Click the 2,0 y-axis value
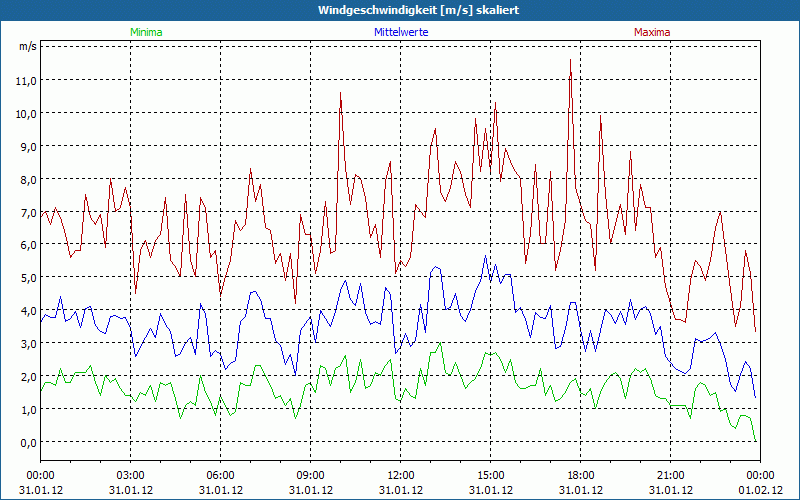 28,377
